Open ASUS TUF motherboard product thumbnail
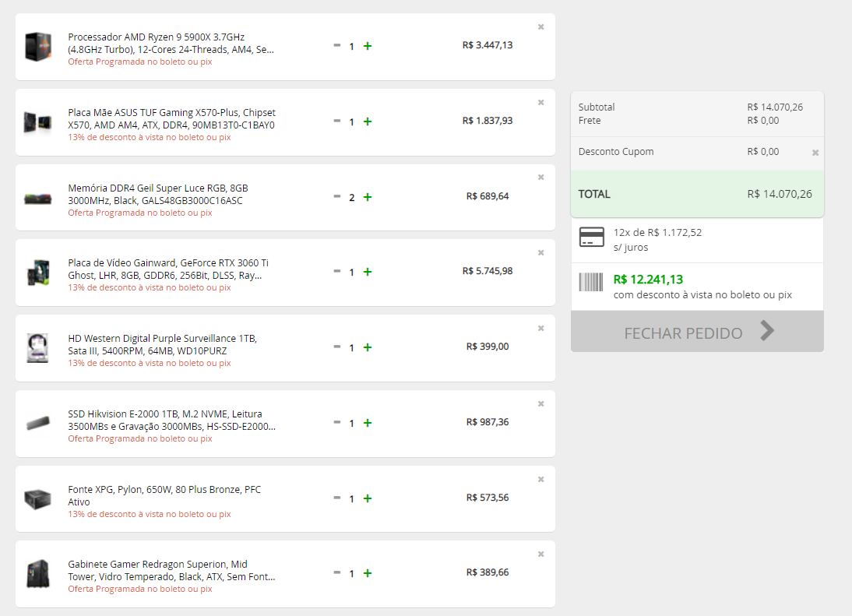Image resolution: width=852 pixels, height=616 pixels. pos(38,122)
